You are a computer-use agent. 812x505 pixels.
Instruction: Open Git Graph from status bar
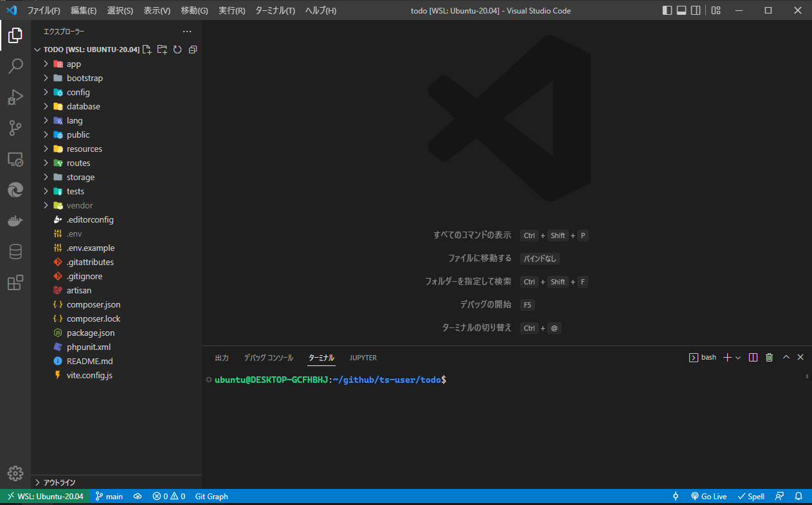pos(212,496)
